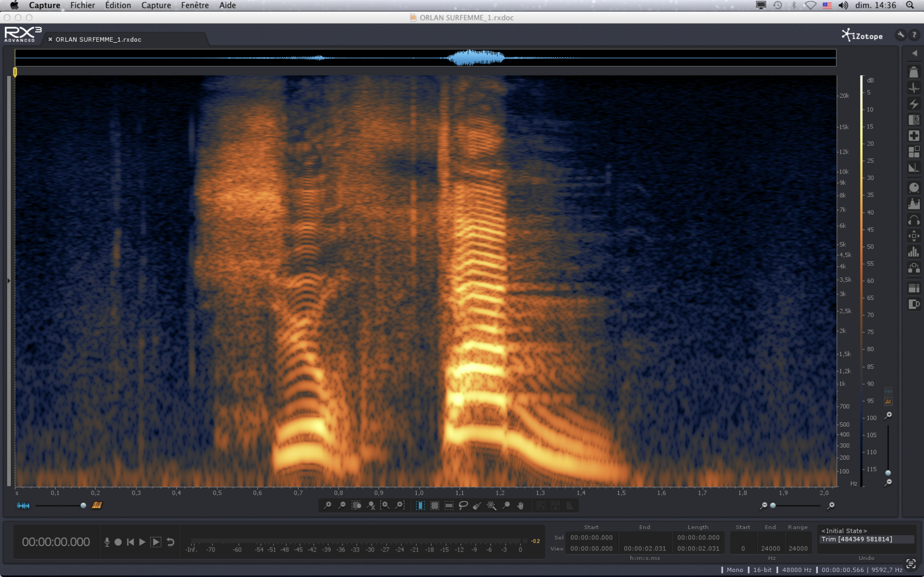Screen dimensions: 924x577
Task: Toggle loop playback button
Action: (x=170, y=542)
